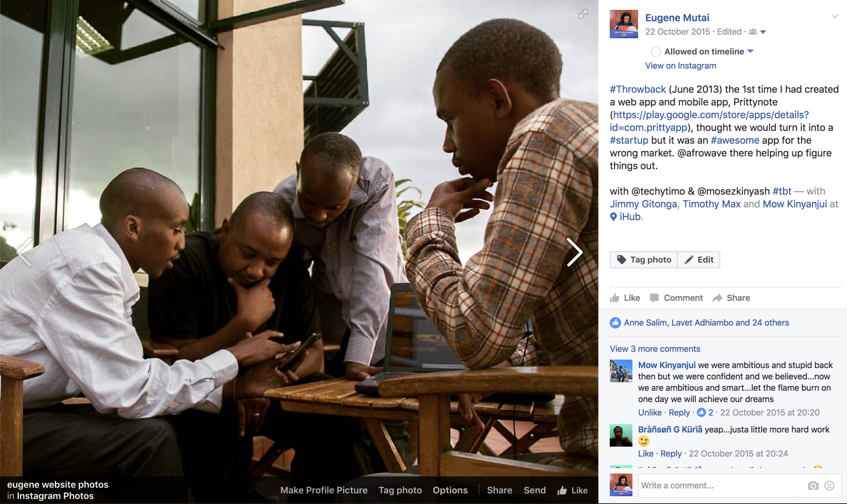Focus the Write a comment field
847x504 pixels.
pos(721,485)
